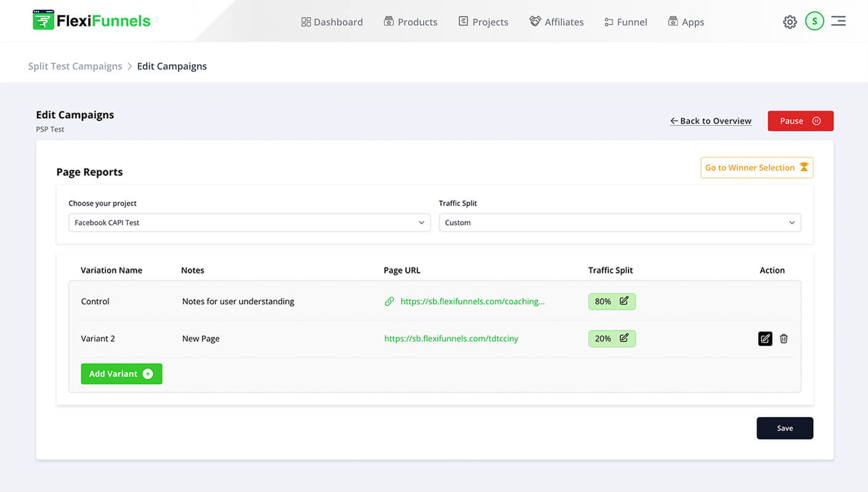Viewport: 868px width, 492px height.
Task: Edit Variant 2's 20% split via pencil icon
Action: pyautogui.click(x=623, y=338)
